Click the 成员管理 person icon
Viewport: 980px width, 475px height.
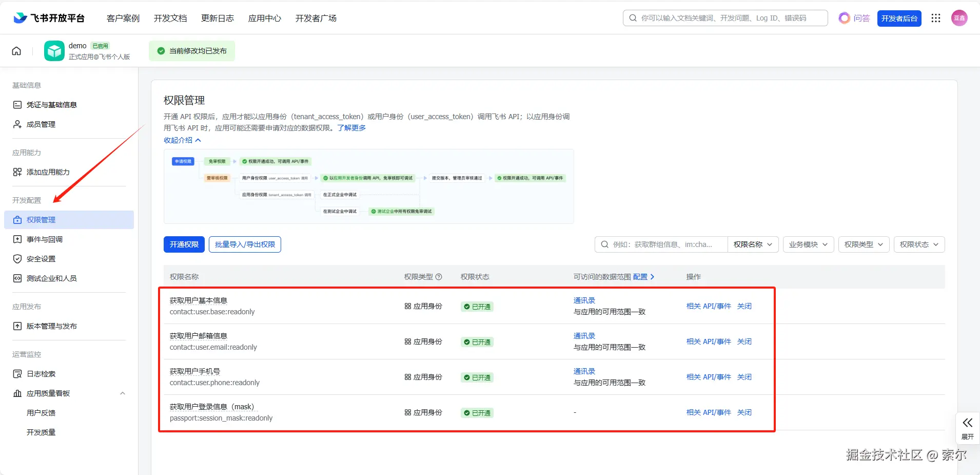(17, 124)
